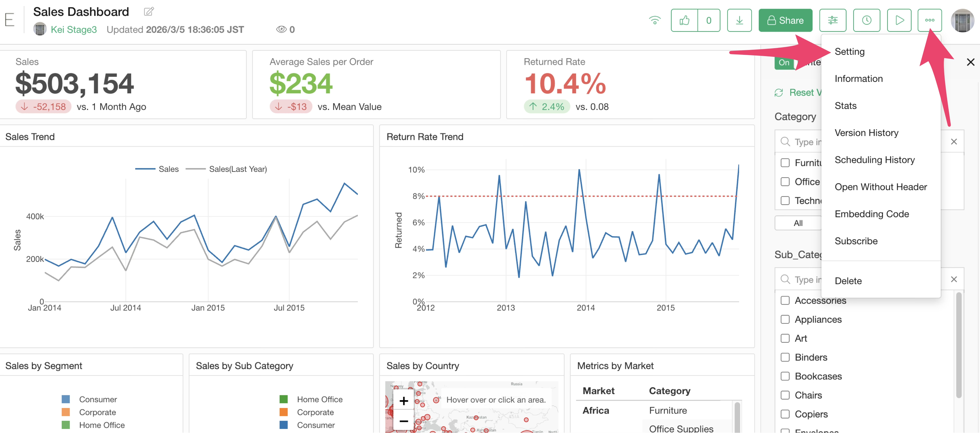Click the thumbs-up like icon

(684, 20)
